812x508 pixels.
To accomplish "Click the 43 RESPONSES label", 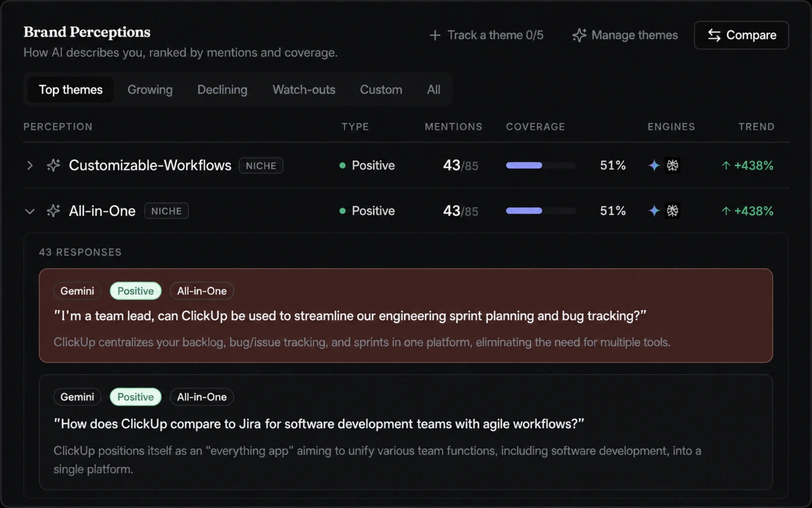I will tap(80, 252).
